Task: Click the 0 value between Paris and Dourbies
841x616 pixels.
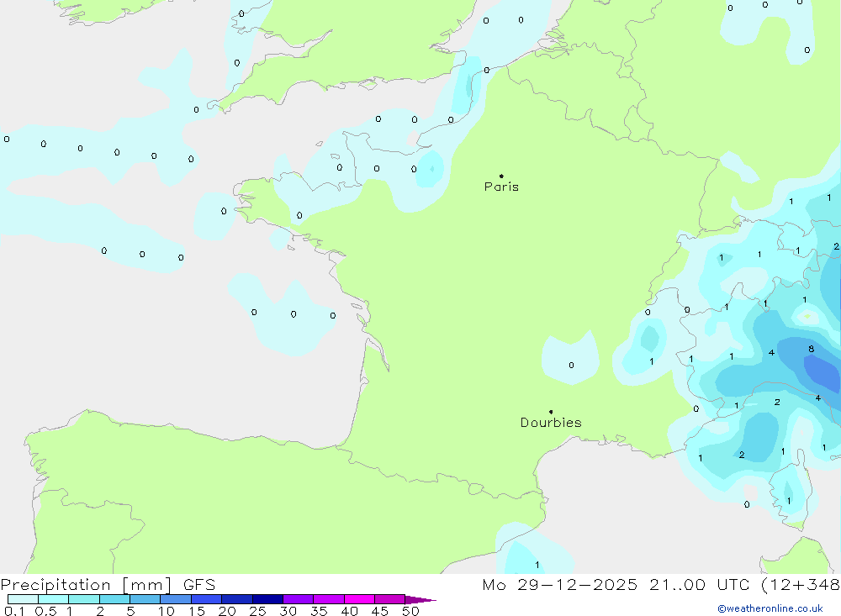Action: pyautogui.click(x=571, y=365)
